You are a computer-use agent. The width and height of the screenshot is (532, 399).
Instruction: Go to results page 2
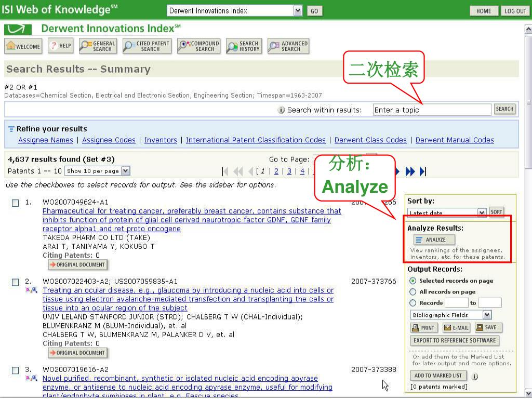[276, 171]
